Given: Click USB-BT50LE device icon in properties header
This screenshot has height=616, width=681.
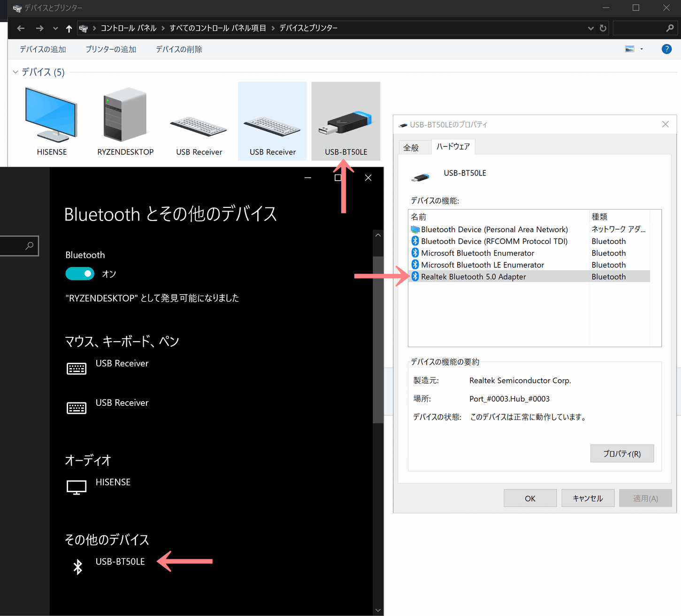Looking at the screenshot, I should [x=420, y=177].
